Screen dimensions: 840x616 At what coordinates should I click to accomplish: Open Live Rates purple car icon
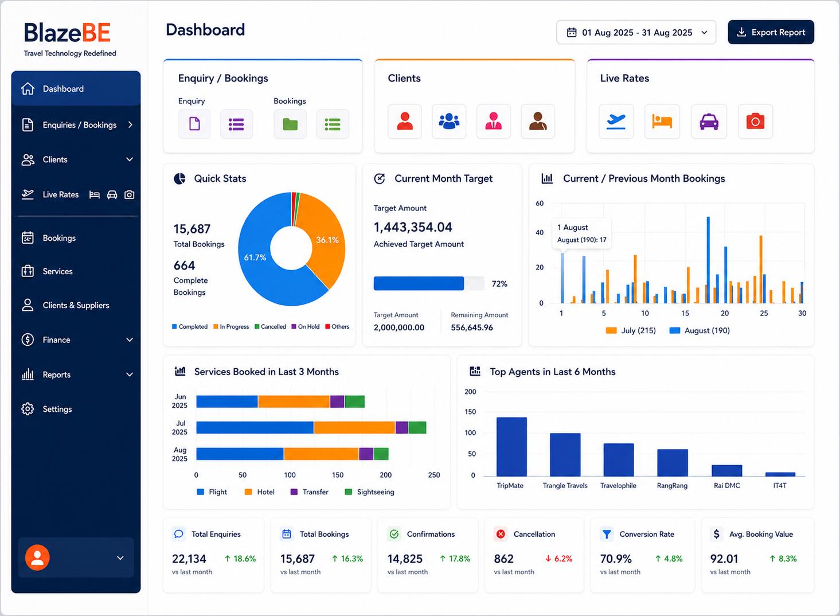click(x=709, y=121)
